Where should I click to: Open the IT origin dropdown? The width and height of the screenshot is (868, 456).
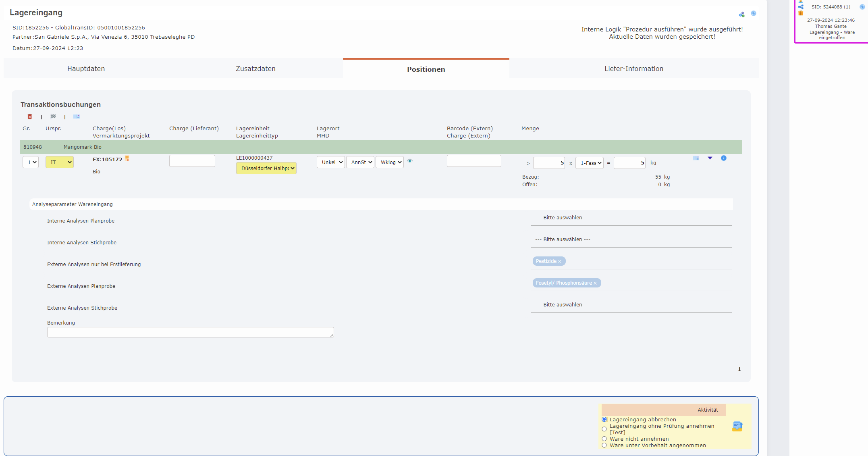pos(60,162)
